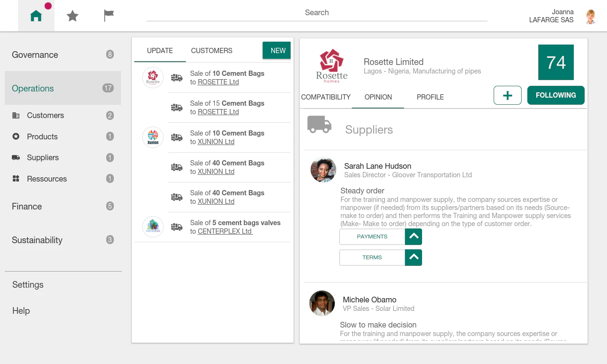Open the TERMS section button
607x364 pixels.
[372, 257]
